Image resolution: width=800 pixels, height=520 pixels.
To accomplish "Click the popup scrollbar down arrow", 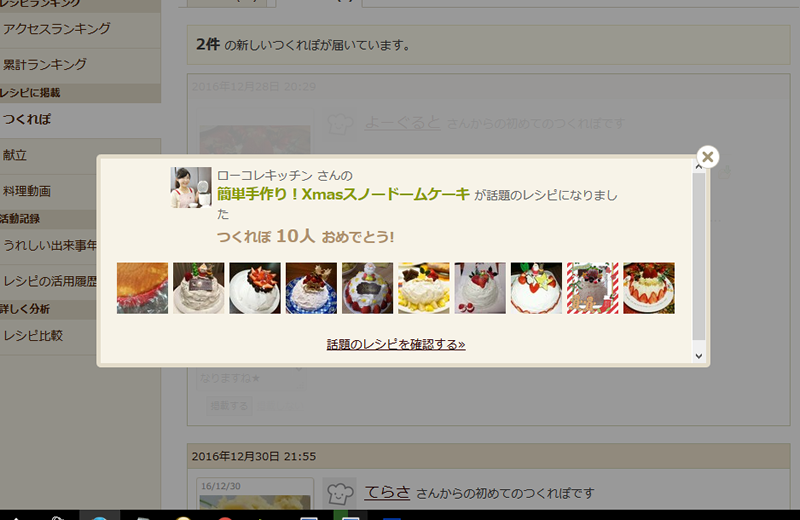I will pos(699,356).
